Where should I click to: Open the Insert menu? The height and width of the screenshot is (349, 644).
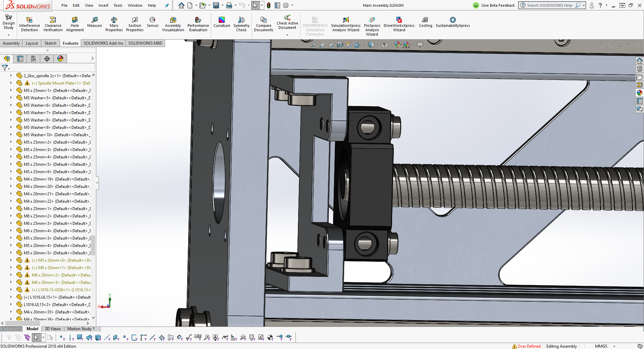103,5
